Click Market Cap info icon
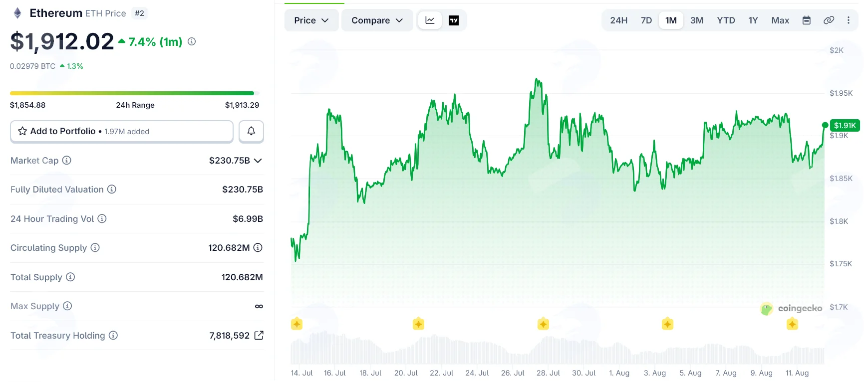This screenshot has width=868, height=382. [x=66, y=160]
